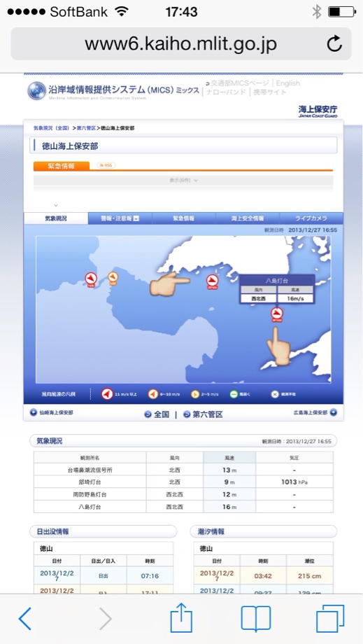The width and height of the screenshot is (363, 644).
Task: Open the 全国 nationwide link
Action: pos(157,414)
